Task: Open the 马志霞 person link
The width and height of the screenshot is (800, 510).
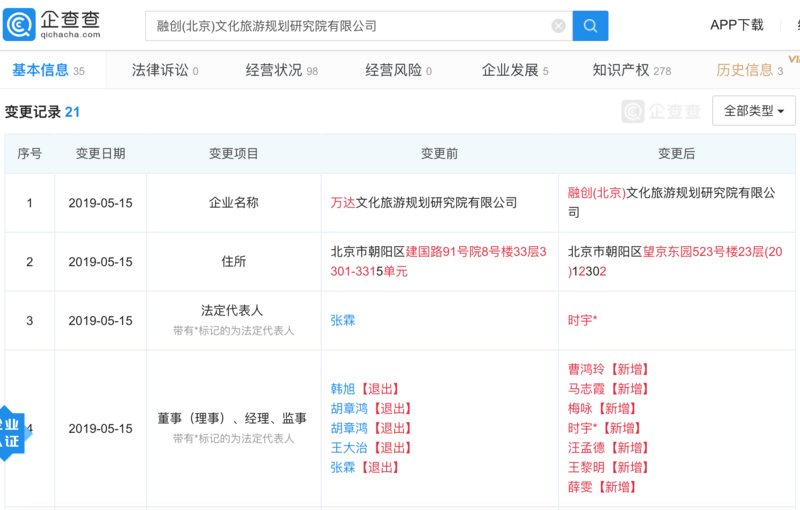Action: click(586, 389)
